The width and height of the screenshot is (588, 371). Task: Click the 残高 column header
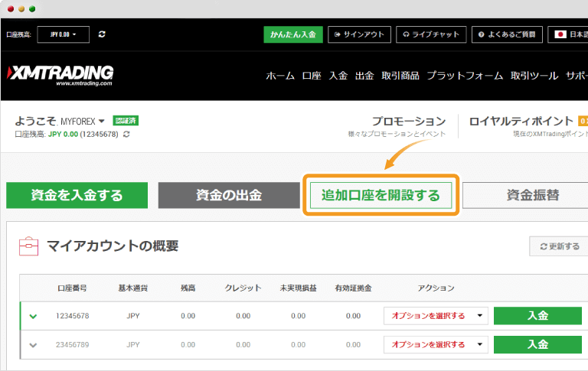pos(188,288)
